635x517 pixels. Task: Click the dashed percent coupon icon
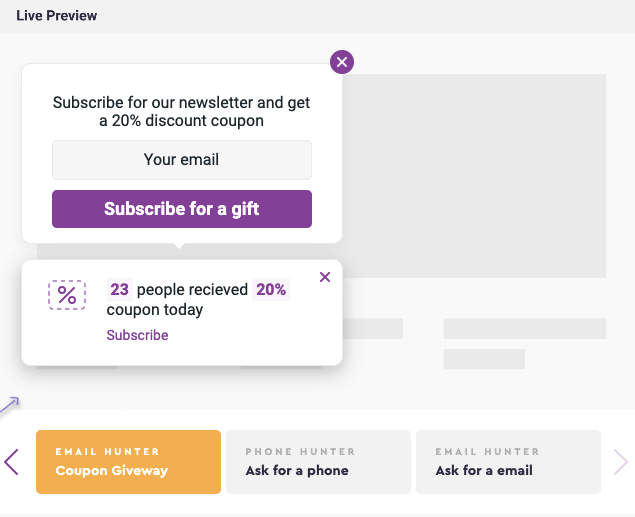(67, 295)
